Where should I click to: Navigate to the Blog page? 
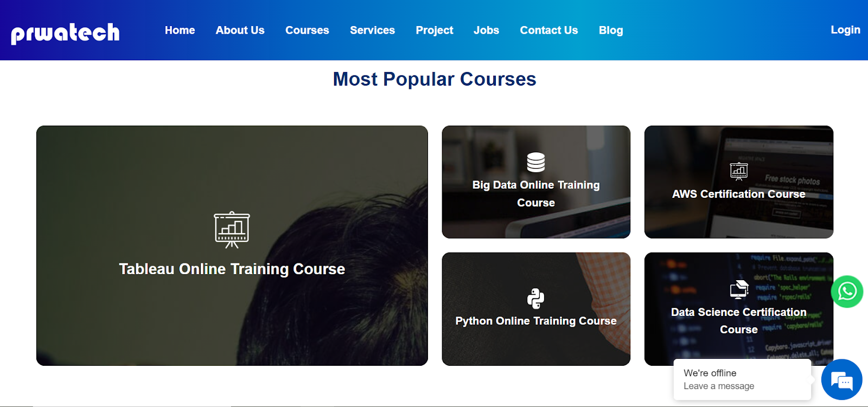[611, 30]
